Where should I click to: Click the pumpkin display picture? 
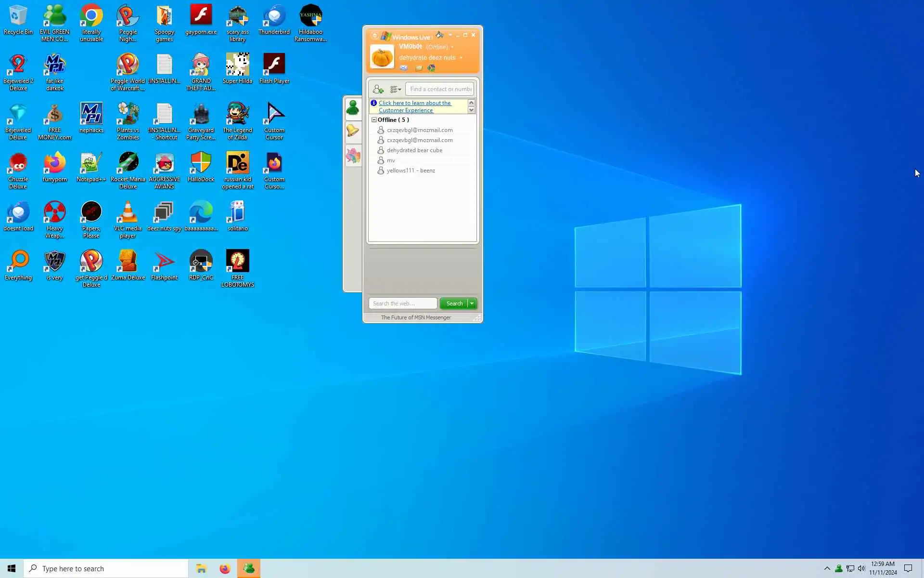point(382,57)
